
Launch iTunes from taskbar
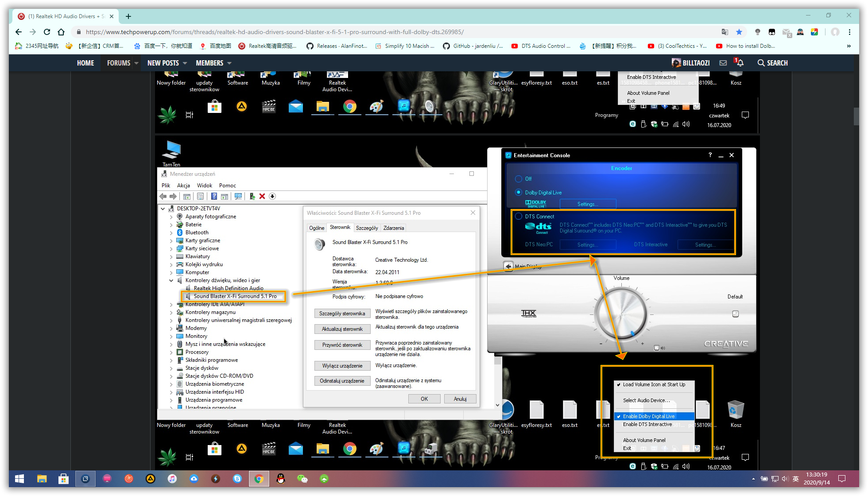pos(172,479)
